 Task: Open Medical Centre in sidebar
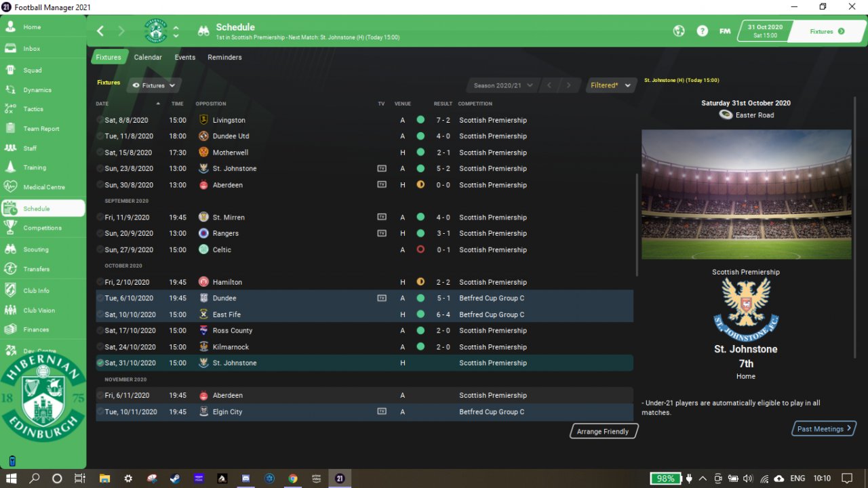pyautogui.click(x=43, y=187)
